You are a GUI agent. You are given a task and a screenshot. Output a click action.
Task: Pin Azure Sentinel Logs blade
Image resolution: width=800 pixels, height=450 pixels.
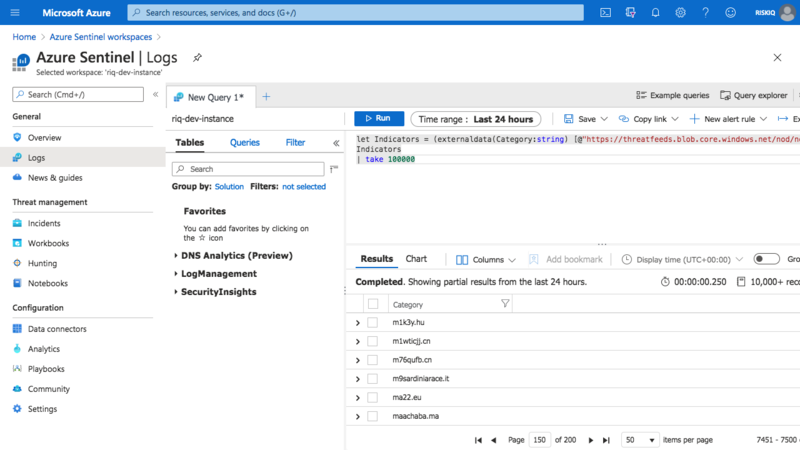coord(197,58)
